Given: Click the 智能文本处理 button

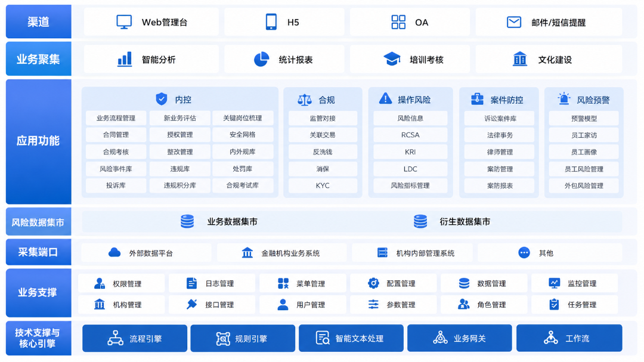Looking at the screenshot, I should [351, 338].
